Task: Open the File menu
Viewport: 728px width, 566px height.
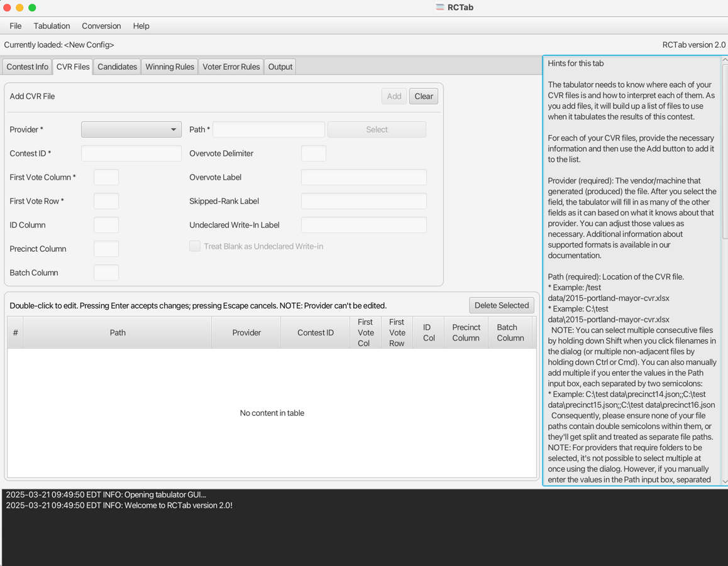Action: (15, 26)
